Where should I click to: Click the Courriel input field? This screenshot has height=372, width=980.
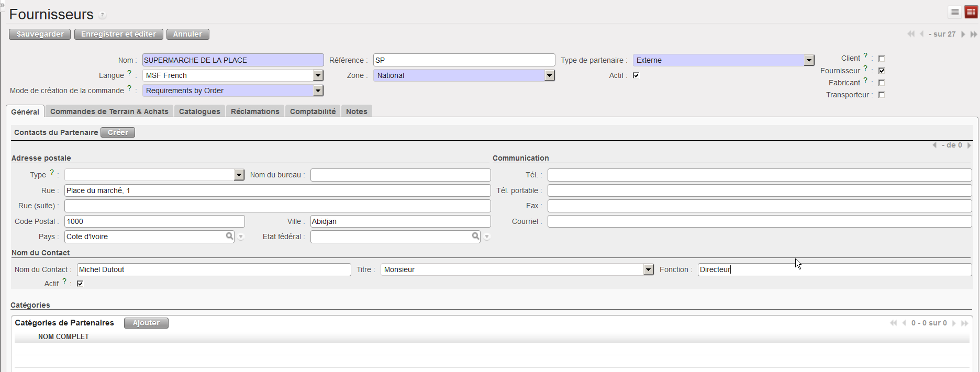pos(759,221)
